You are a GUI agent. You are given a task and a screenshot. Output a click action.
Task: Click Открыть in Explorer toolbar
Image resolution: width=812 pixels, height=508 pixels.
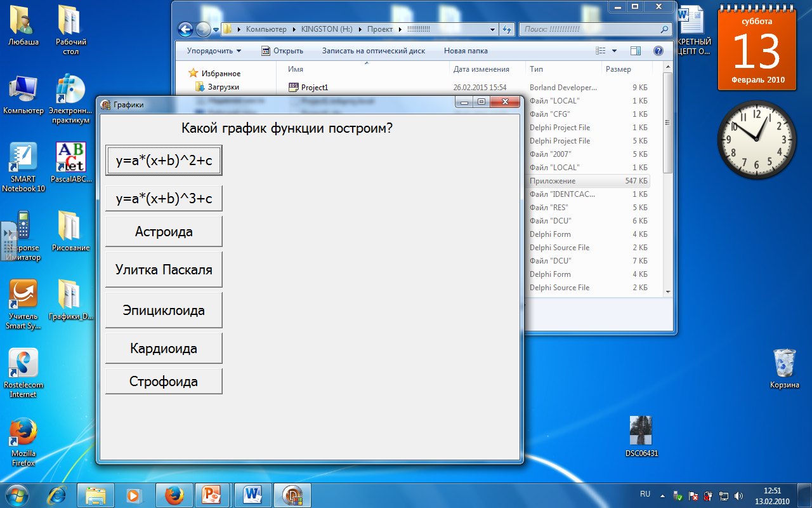click(x=282, y=51)
